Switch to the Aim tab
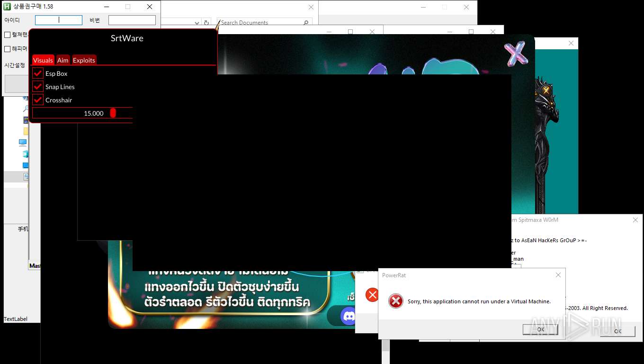This screenshot has height=364, width=644. [x=63, y=60]
